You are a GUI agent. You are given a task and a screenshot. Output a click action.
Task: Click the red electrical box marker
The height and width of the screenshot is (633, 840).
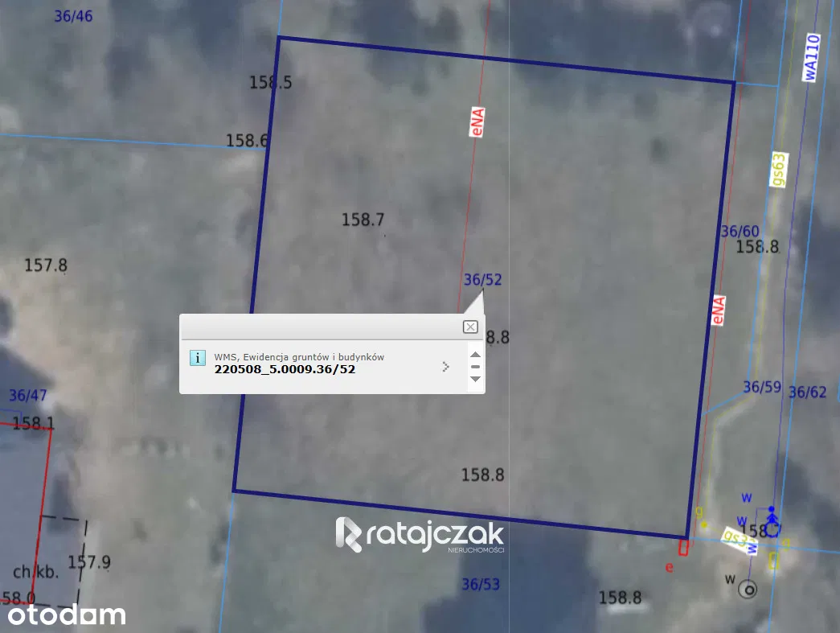click(683, 548)
